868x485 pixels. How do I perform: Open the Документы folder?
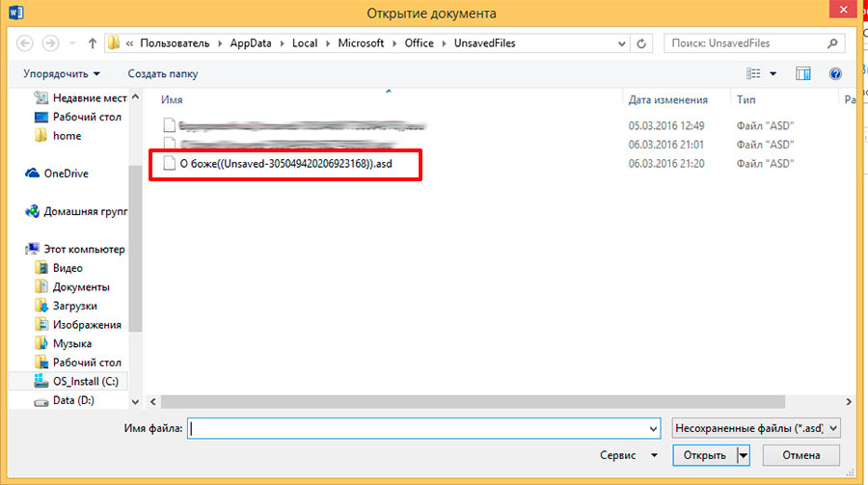tap(72, 286)
